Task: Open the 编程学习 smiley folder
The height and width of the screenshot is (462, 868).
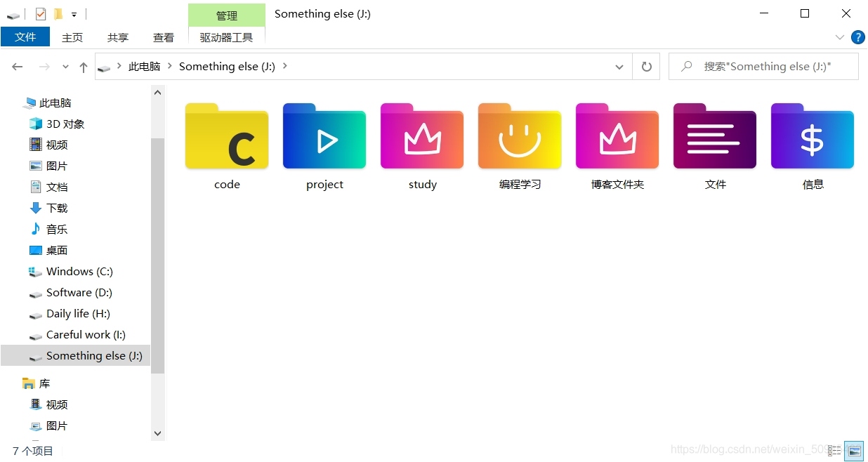Action: tap(520, 137)
